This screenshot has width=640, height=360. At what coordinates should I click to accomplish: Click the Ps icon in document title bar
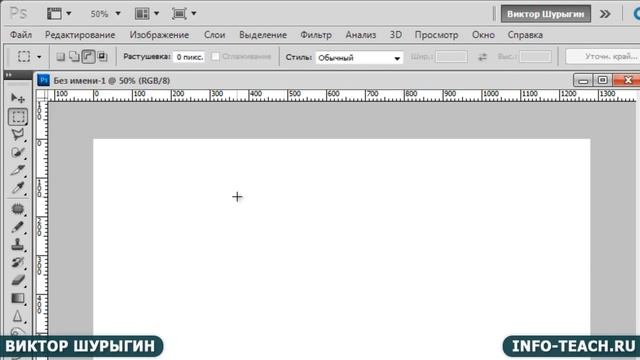tap(43, 80)
